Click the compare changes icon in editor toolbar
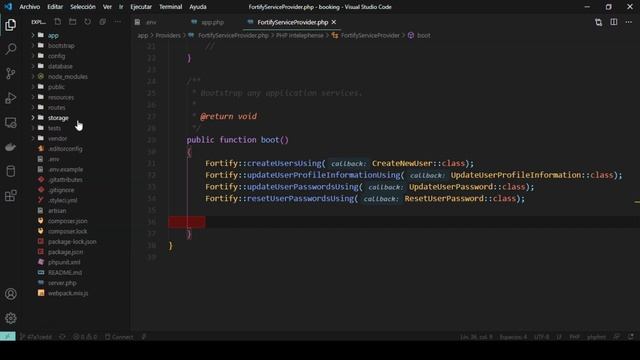This screenshot has height=360, width=640. click(x=598, y=22)
